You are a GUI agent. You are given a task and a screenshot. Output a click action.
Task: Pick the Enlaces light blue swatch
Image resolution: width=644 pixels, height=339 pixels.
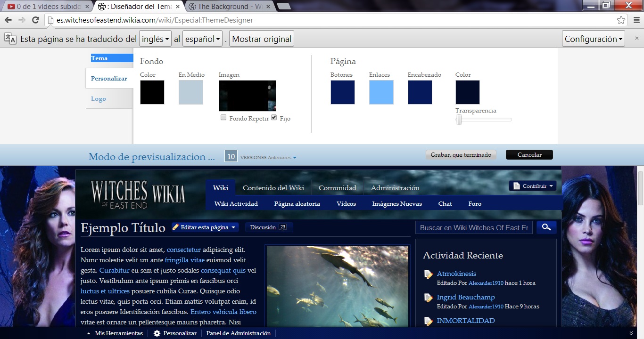381,92
